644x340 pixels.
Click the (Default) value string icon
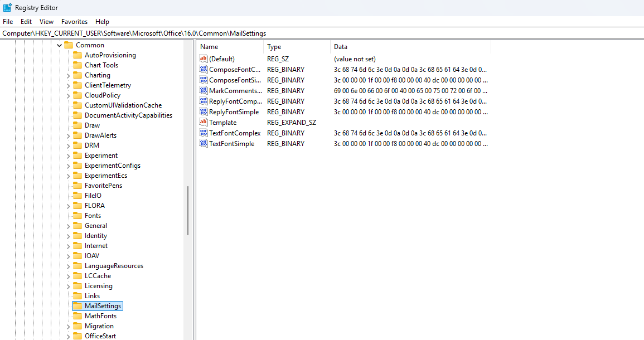204,59
